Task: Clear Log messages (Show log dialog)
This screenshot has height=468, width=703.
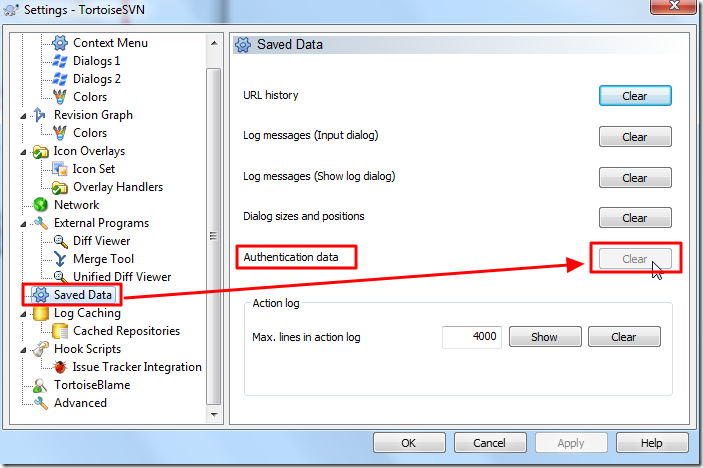Action: (x=635, y=178)
